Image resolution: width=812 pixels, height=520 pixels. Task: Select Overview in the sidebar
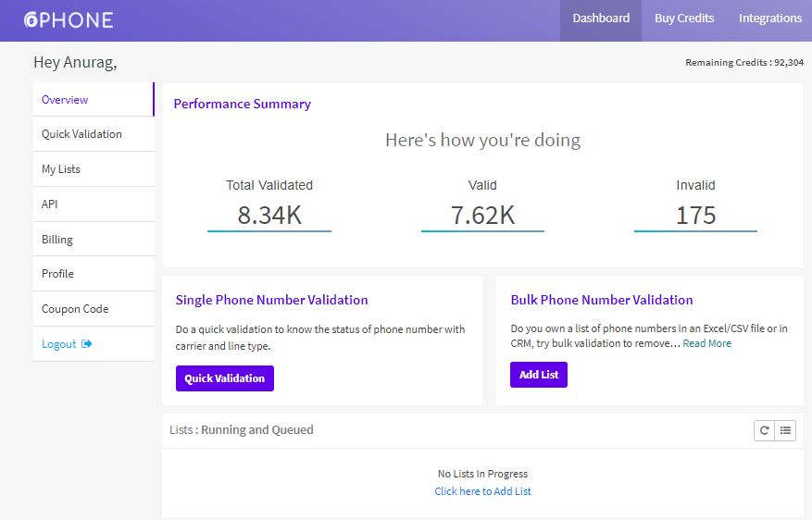[x=65, y=100]
